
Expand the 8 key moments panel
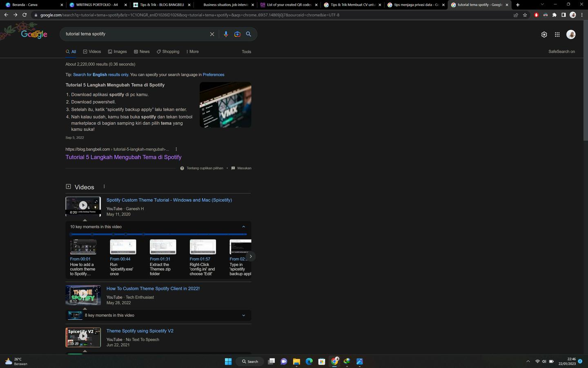pos(243,316)
